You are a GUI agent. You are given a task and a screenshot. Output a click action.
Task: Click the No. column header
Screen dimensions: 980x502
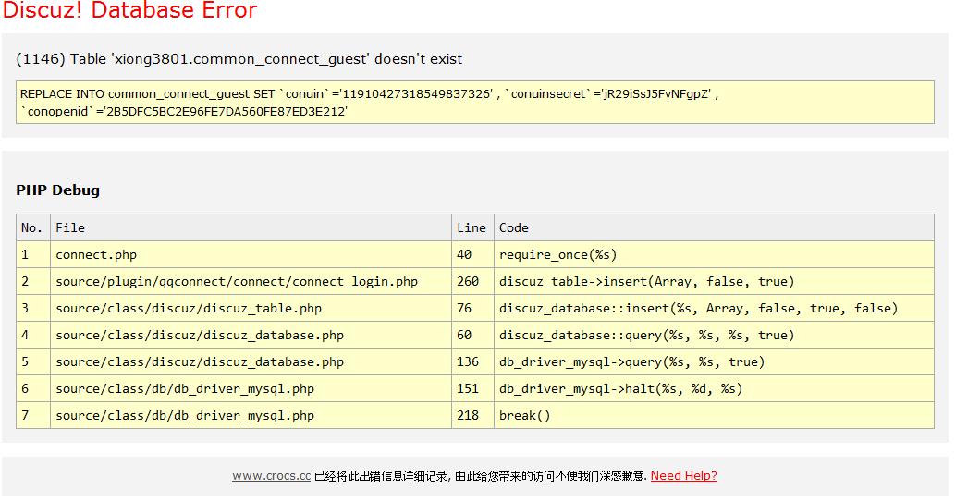(32, 227)
